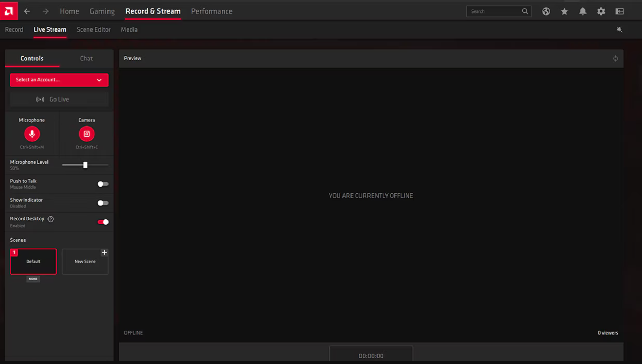This screenshot has height=364, width=642.
Task: Turn on Show Indicator
Action: point(103,203)
